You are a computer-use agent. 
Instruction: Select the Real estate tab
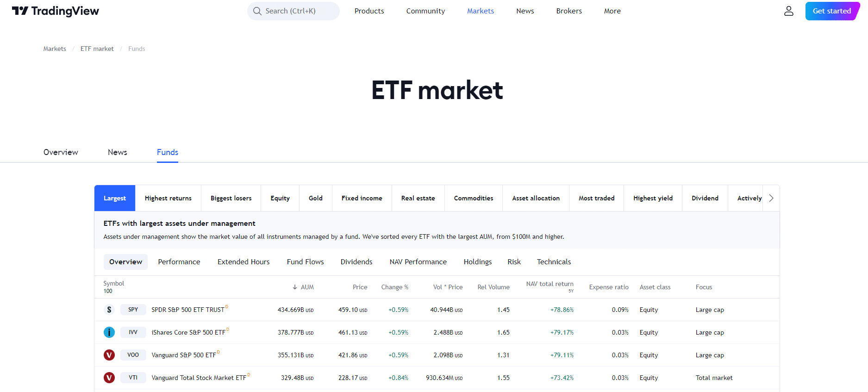click(x=418, y=198)
